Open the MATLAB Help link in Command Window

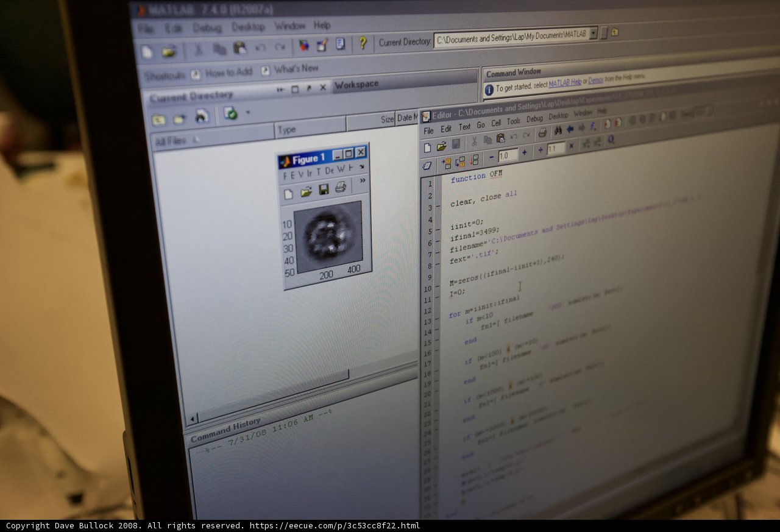(x=565, y=83)
